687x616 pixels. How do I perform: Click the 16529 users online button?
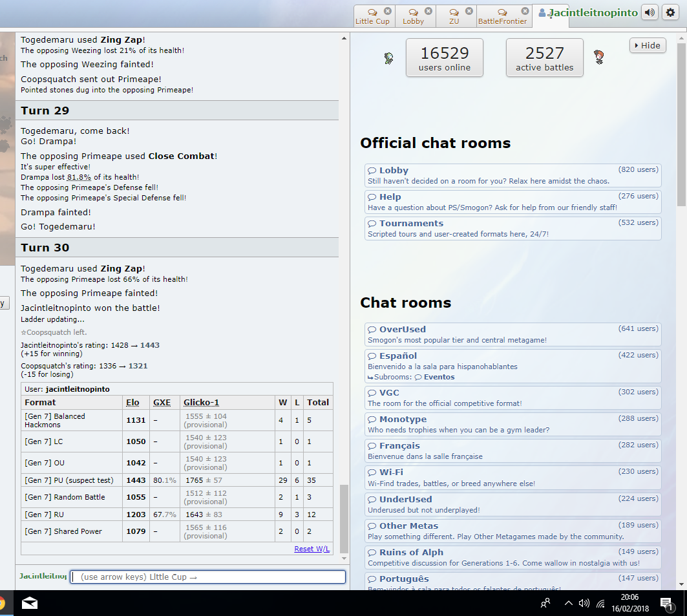[444, 58]
